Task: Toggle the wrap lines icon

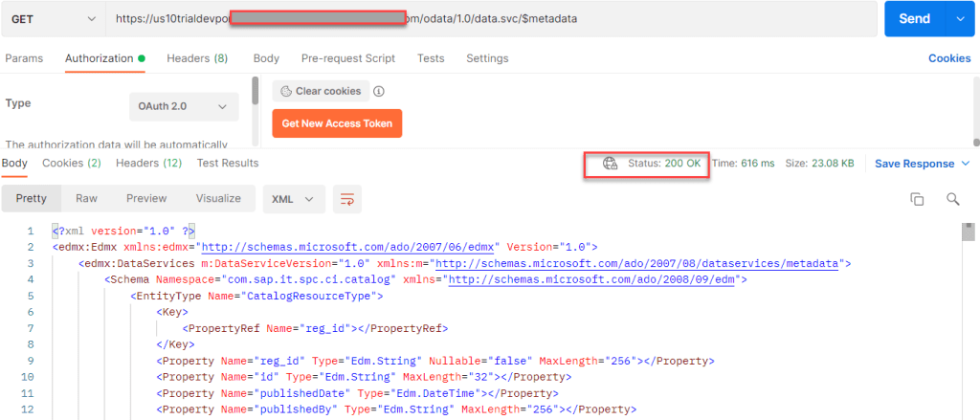Action: (x=346, y=199)
